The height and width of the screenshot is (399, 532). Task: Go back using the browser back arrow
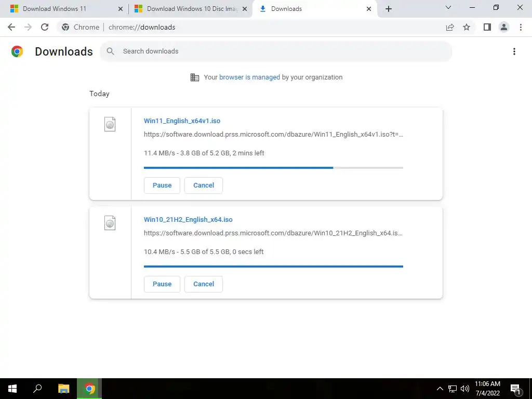point(11,27)
